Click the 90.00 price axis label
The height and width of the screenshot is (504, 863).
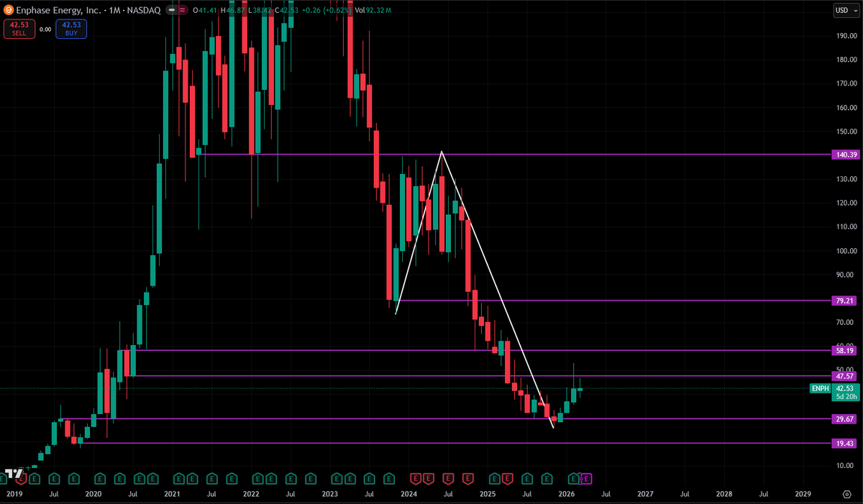point(845,275)
